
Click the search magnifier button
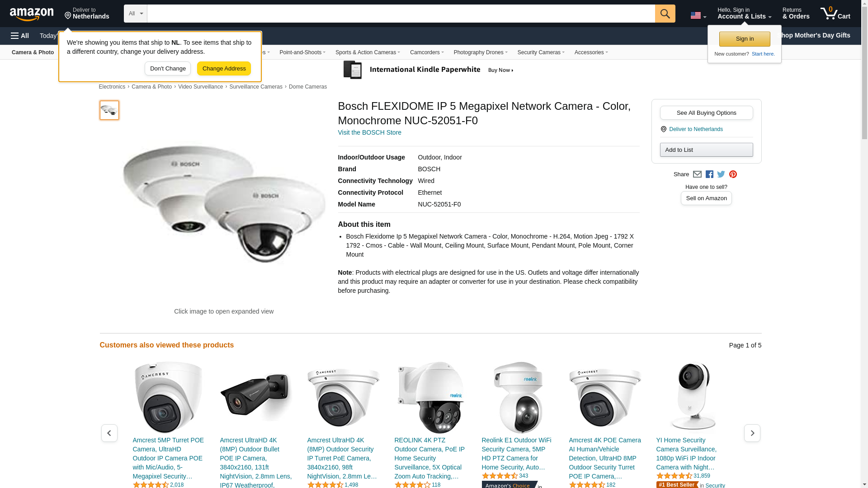click(x=665, y=14)
